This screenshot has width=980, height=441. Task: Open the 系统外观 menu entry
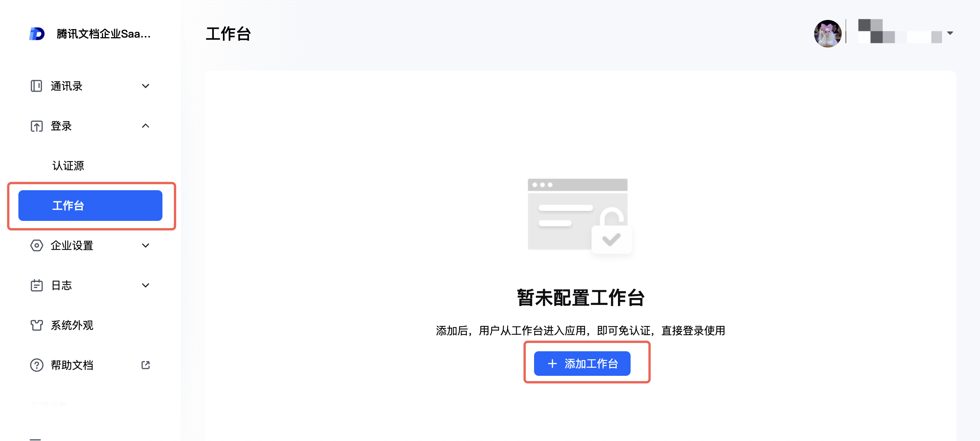click(72, 325)
